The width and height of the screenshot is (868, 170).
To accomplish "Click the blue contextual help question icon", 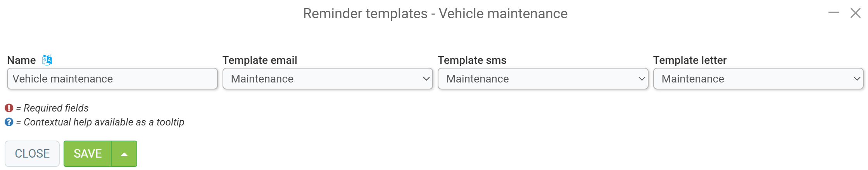I will pyautogui.click(x=9, y=122).
